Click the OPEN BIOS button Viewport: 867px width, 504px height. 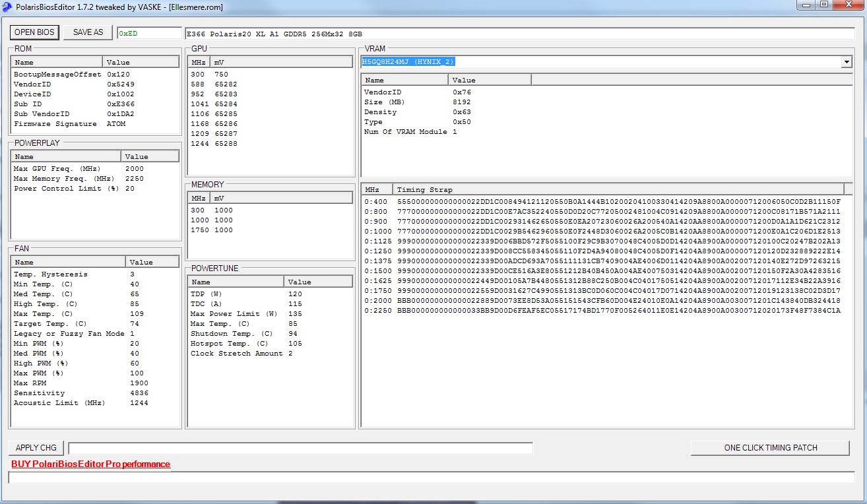34,32
